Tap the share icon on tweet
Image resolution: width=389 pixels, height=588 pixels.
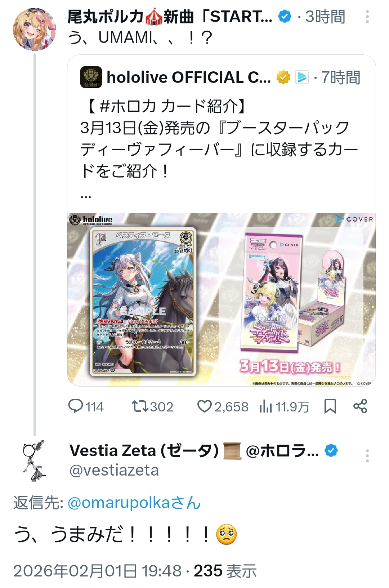click(360, 406)
